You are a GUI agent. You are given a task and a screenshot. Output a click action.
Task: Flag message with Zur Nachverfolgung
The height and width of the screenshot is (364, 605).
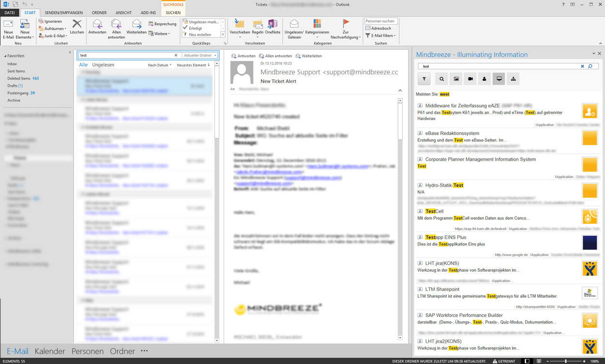pos(346,29)
